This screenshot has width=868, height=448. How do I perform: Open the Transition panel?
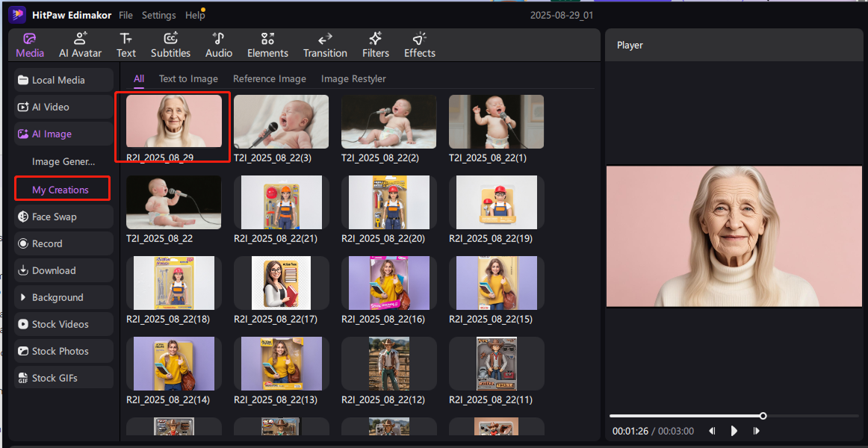pyautogui.click(x=325, y=46)
